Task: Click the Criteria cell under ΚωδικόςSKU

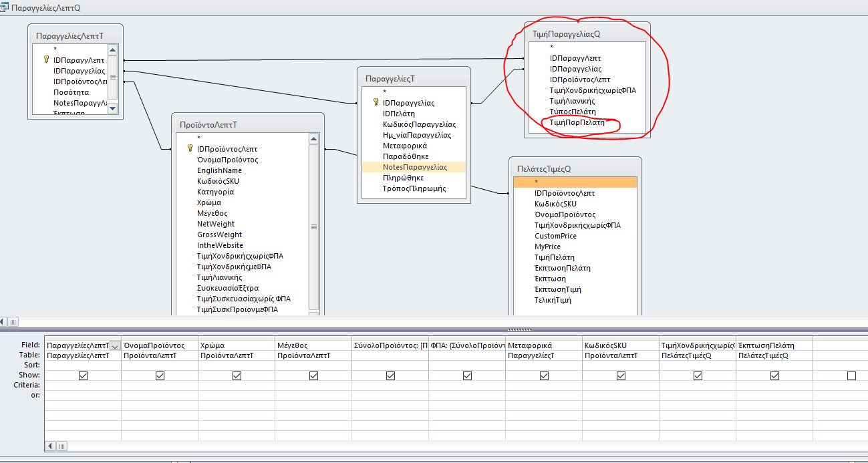Action: 620,385
